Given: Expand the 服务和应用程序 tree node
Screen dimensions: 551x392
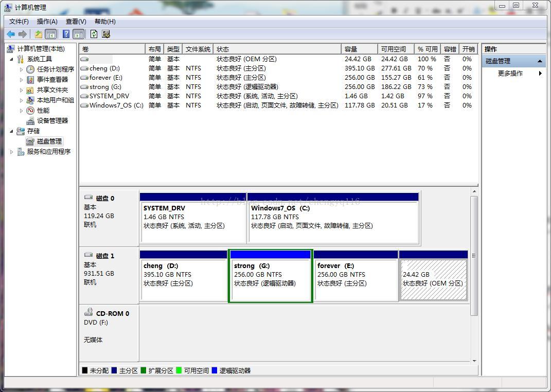Looking at the screenshot, I should [12, 152].
